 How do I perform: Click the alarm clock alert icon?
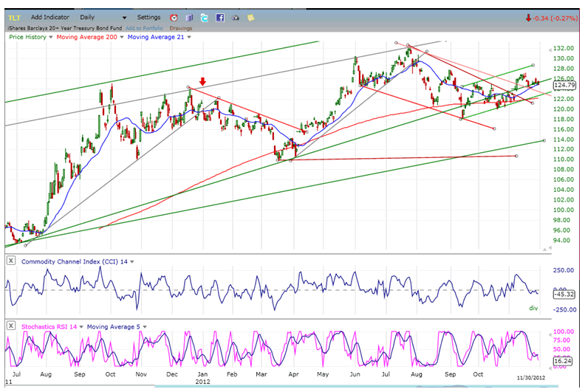(174, 17)
